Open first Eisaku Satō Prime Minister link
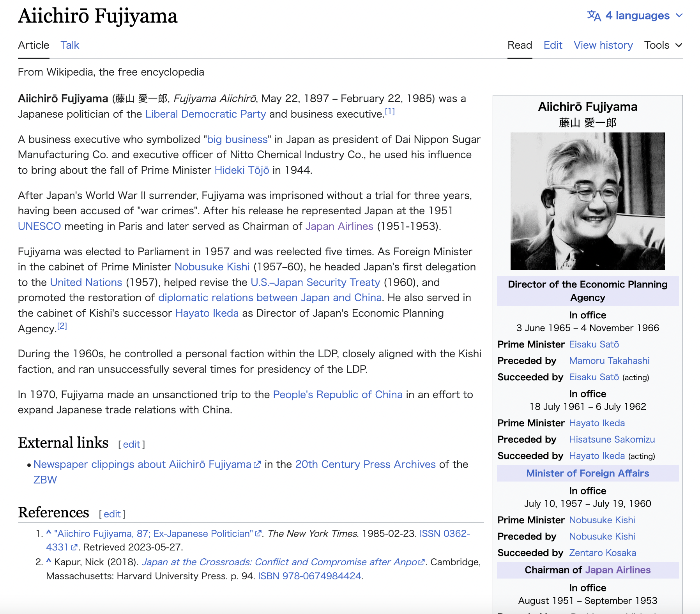700x614 pixels. [594, 344]
